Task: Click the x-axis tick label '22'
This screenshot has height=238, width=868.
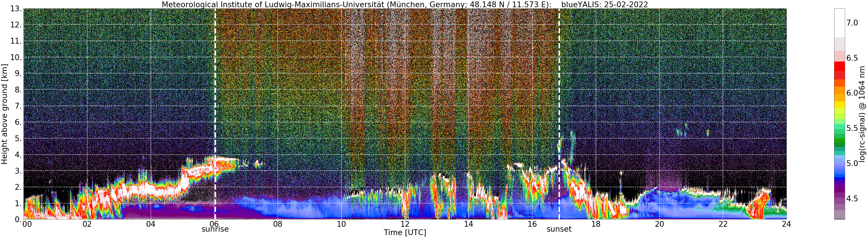Action: coord(723,224)
